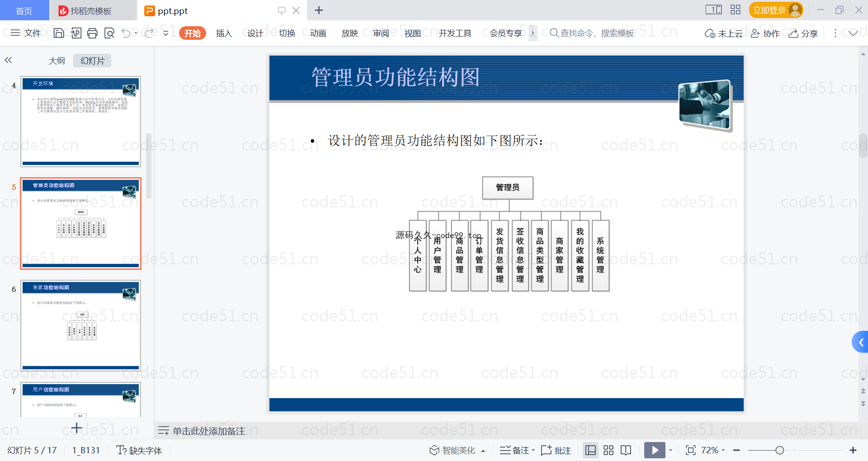Click the Redo arrow

[x=149, y=33]
